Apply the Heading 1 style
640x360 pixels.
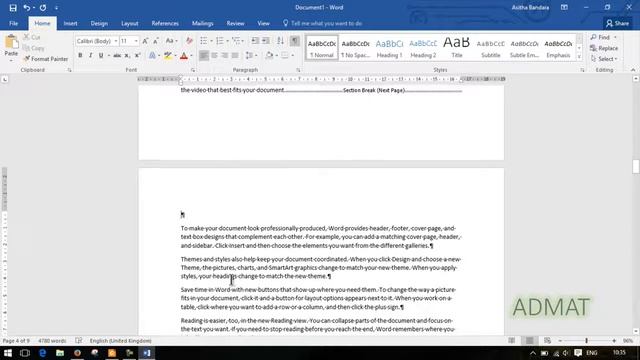point(389,48)
